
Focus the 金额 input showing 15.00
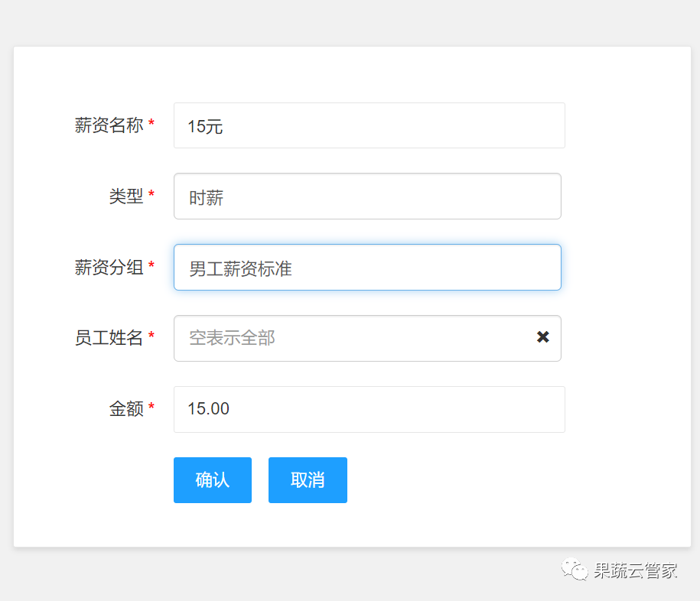(369, 409)
